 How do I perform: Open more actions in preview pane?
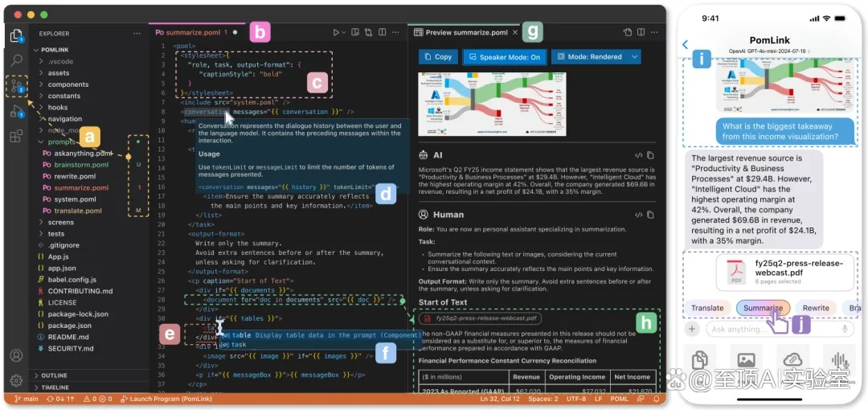coord(653,33)
